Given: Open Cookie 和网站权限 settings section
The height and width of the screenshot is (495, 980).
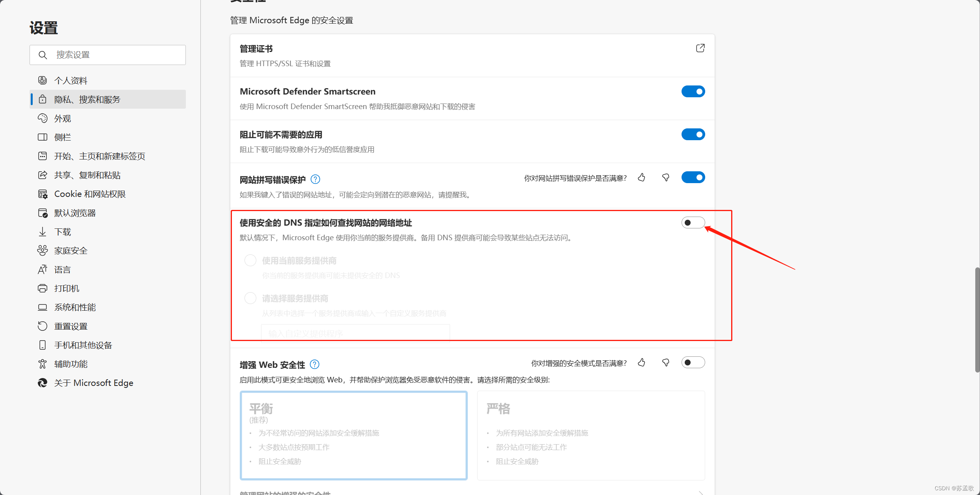Looking at the screenshot, I should click(90, 194).
